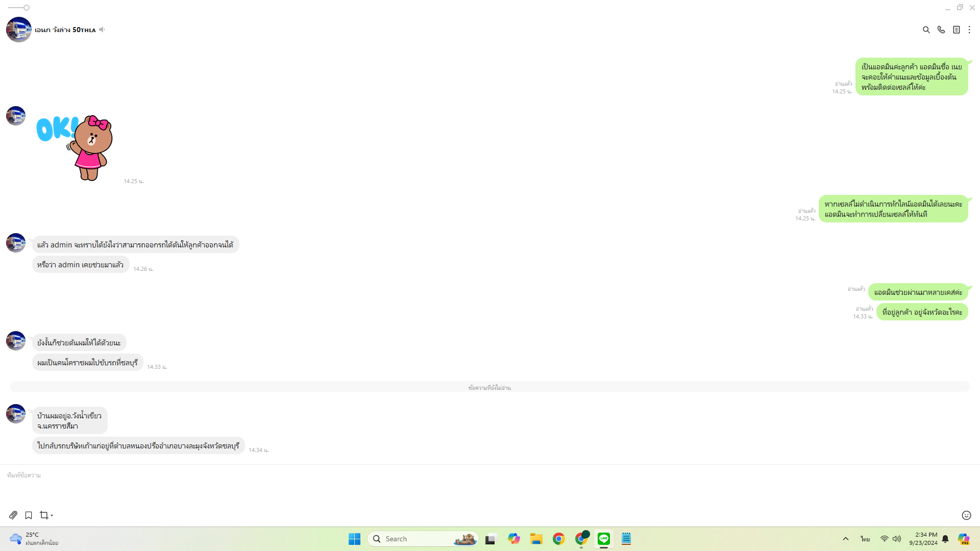Search messages with the magnifier icon
980x551 pixels.
point(926,30)
